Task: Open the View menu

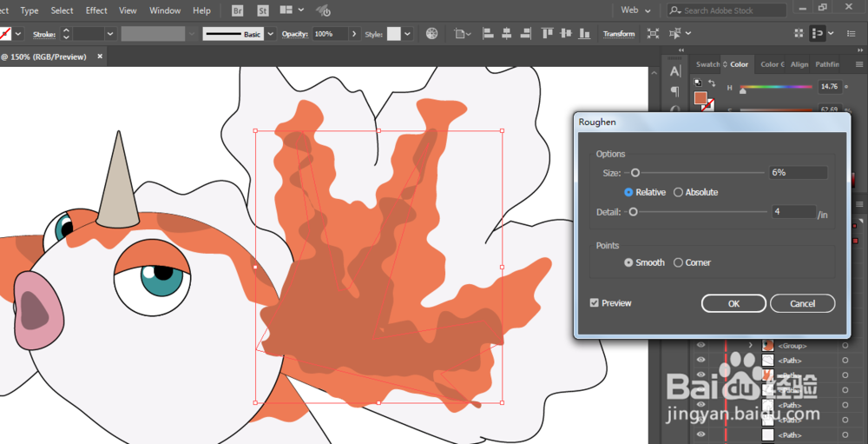Action: click(128, 10)
